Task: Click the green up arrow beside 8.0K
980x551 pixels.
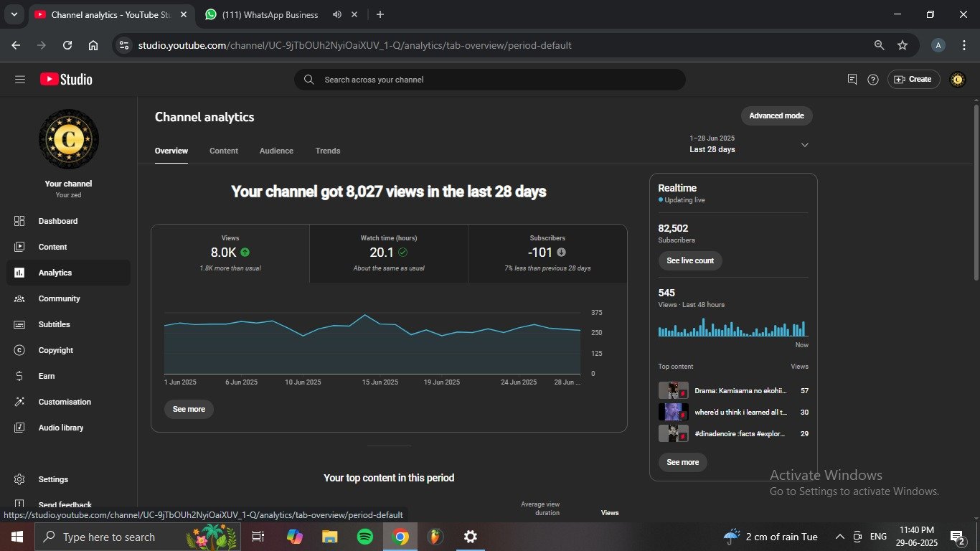Action: tap(245, 253)
